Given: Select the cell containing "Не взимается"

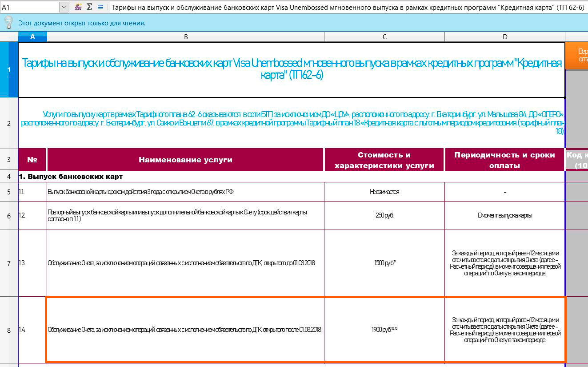Looking at the screenshot, I should 384,192.
